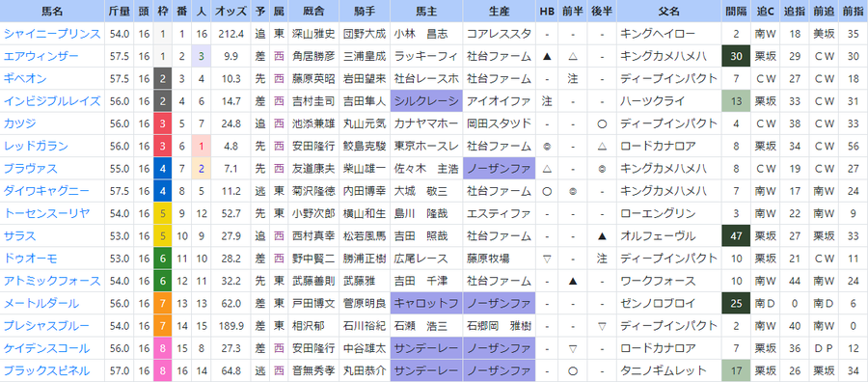The width and height of the screenshot is (868, 382).
Task: Sort by 前指 column header
Action: pos(854,11)
